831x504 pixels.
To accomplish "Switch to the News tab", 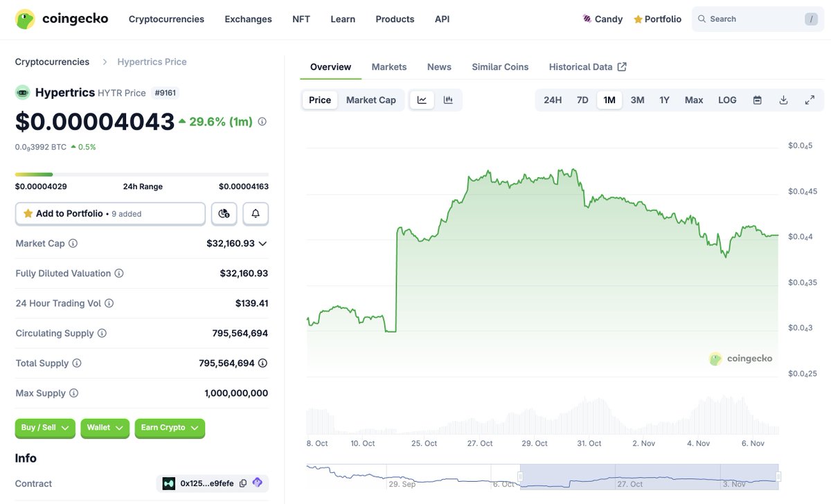I will (439, 67).
